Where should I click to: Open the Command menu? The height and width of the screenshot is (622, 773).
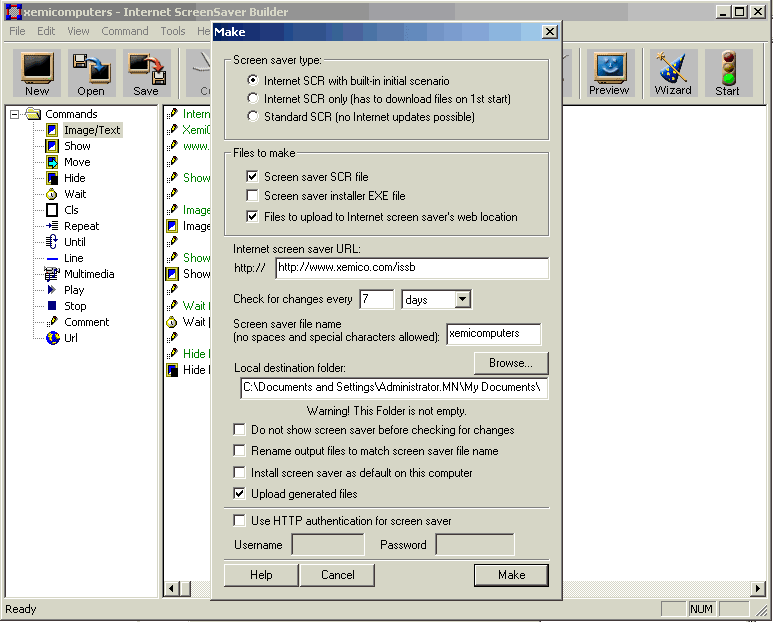[124, 31]
